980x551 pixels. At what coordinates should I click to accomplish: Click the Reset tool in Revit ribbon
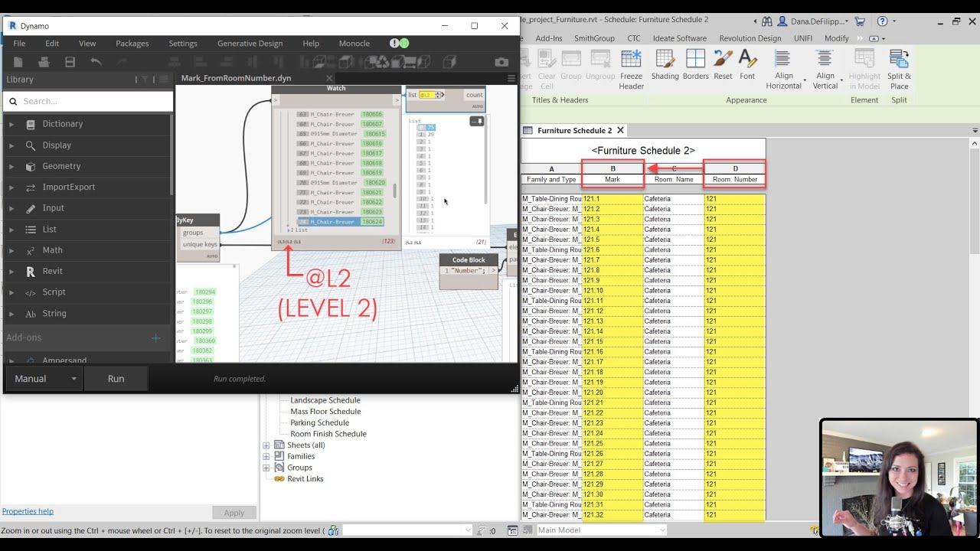point(723,65)
